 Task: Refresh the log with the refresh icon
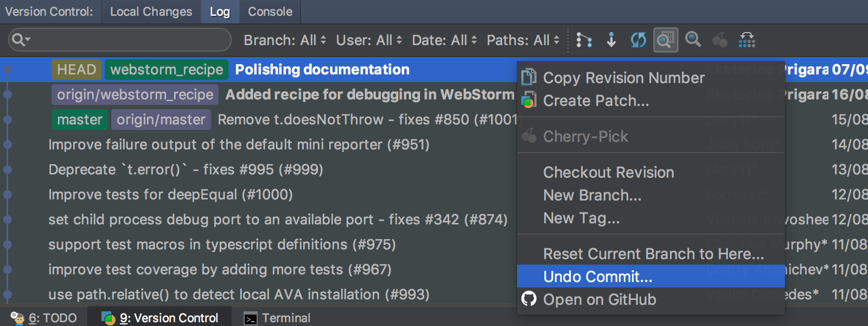pyautogui.click(x=639, y=40)
